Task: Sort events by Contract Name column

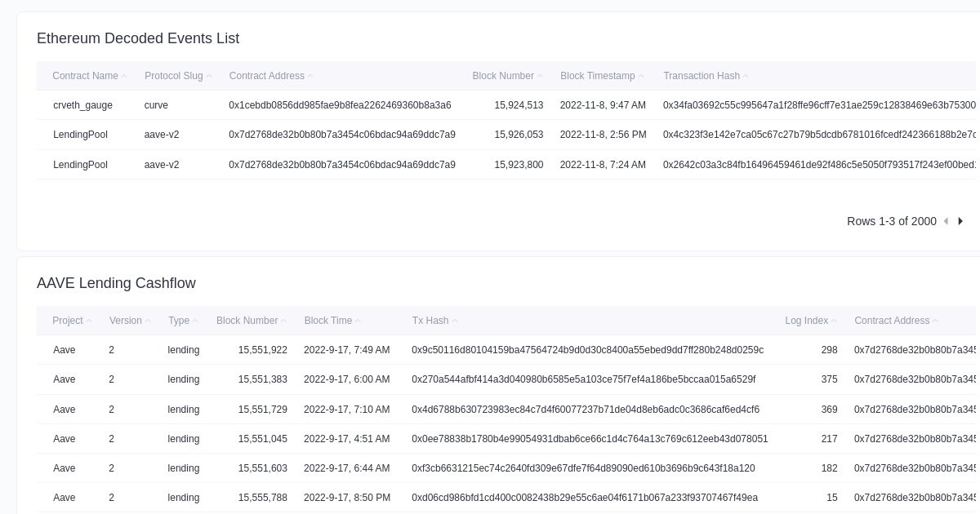Action: tap(86, 76)
